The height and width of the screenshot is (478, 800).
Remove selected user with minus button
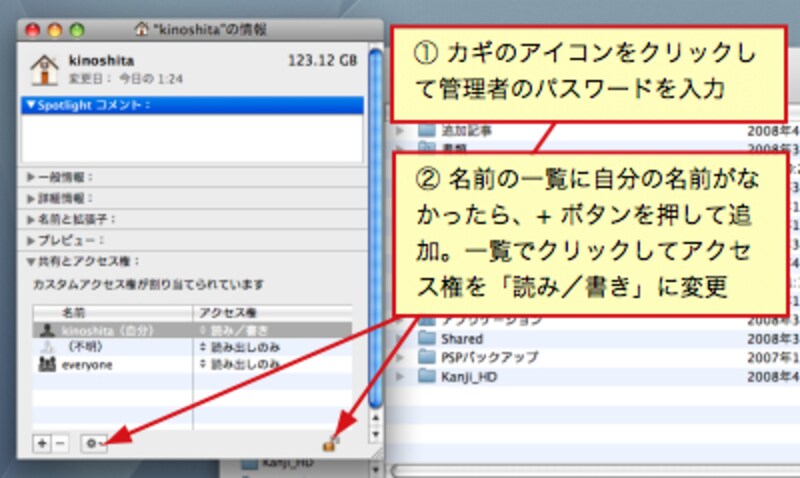[x=60, y=443]
